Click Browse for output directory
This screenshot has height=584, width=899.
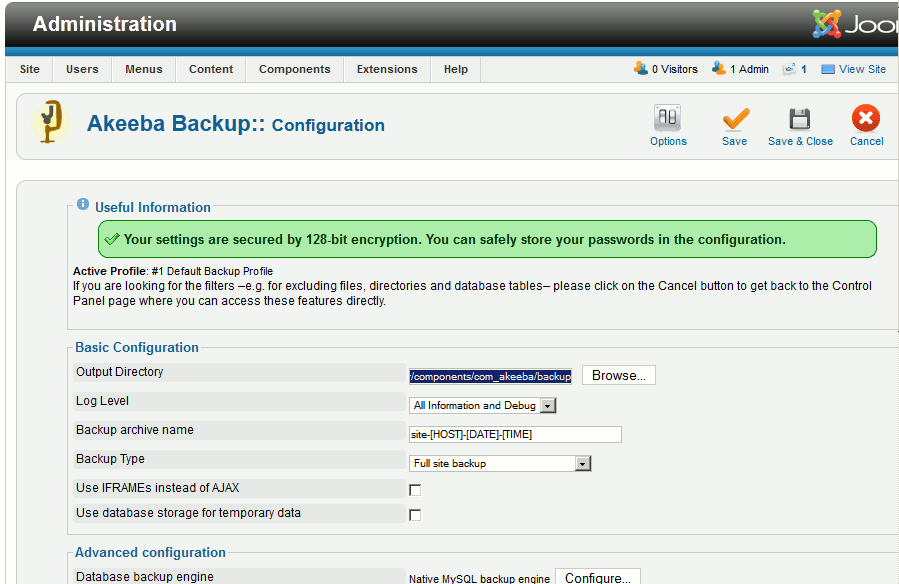pos(618,376)
